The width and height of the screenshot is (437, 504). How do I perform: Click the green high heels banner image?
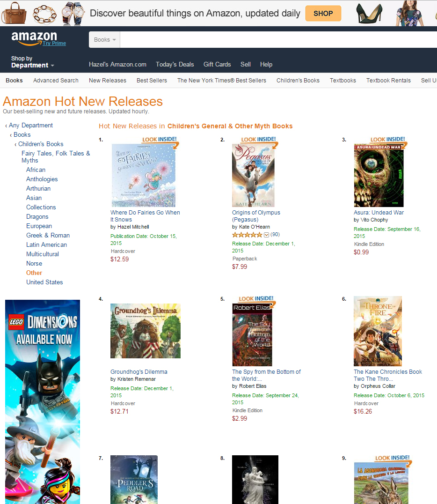click(x=369, y=14)
